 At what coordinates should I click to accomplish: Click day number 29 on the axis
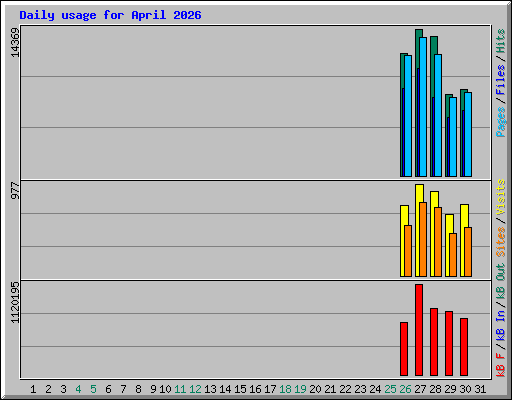pos(450,389)
